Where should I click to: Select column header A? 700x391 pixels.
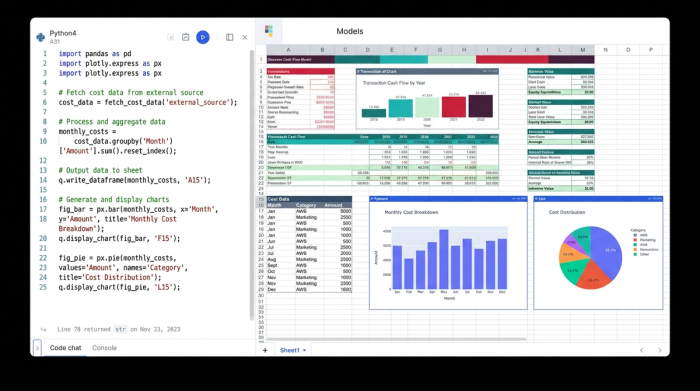(288, 50)
